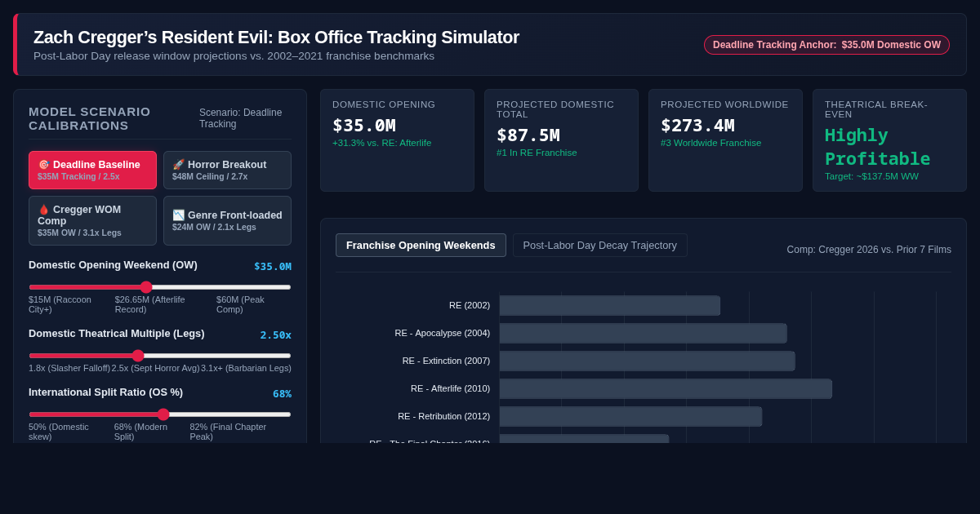Click '1.8x (Slasher Falloff)' label
This screenshot has width=980, height=514.
(x=69, y=368)
